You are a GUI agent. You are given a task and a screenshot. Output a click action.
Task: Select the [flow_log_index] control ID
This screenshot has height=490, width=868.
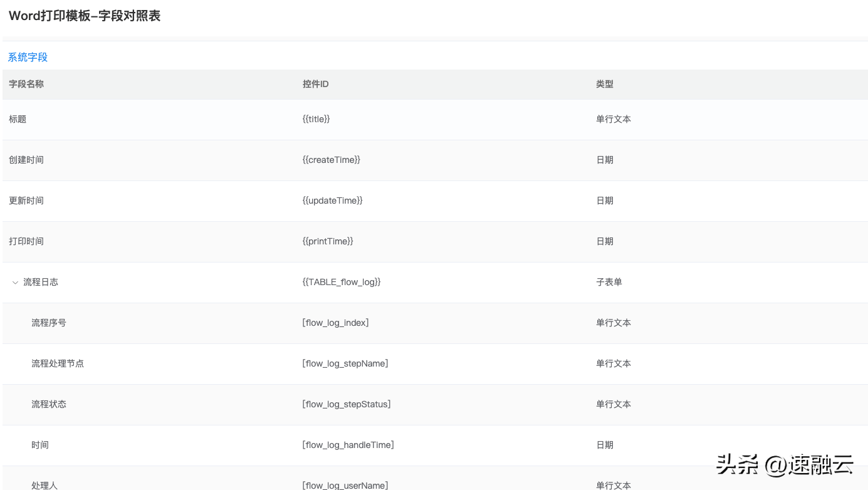point(335,323)
